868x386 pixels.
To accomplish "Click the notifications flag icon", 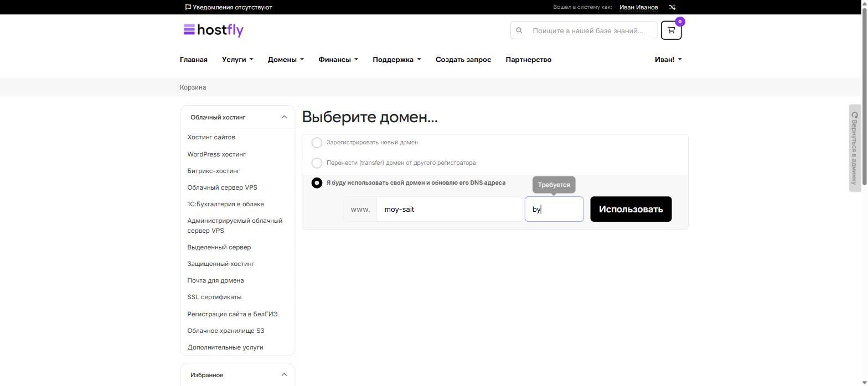I will point(188,7).
